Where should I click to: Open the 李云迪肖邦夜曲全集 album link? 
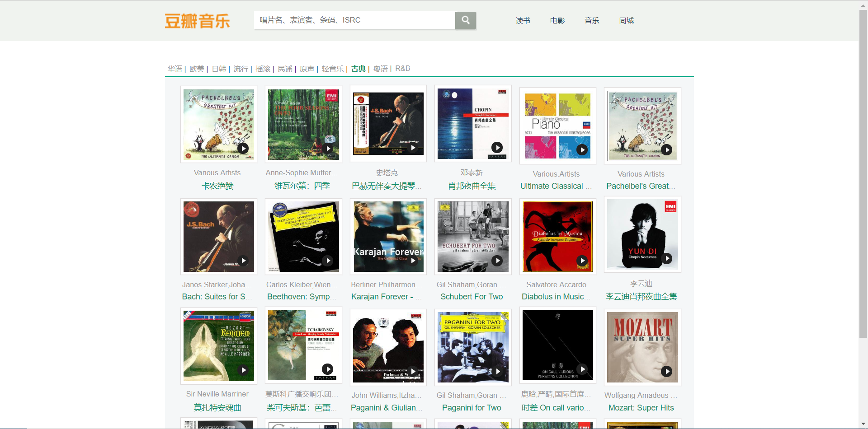point(642,297)
